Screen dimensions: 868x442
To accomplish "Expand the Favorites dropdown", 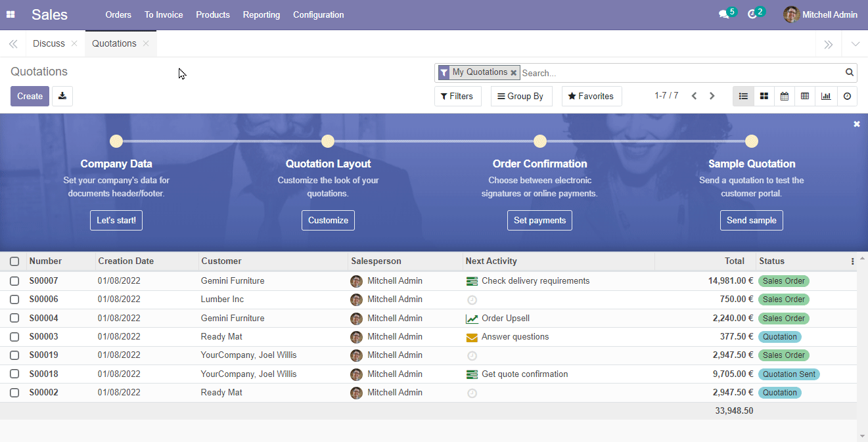I will (x=591, y=96).
